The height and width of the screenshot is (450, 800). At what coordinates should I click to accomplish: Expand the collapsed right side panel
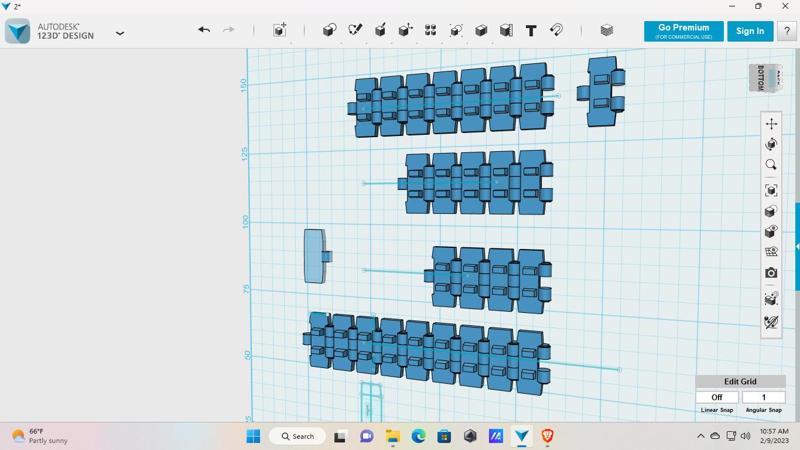pos(797,246)
